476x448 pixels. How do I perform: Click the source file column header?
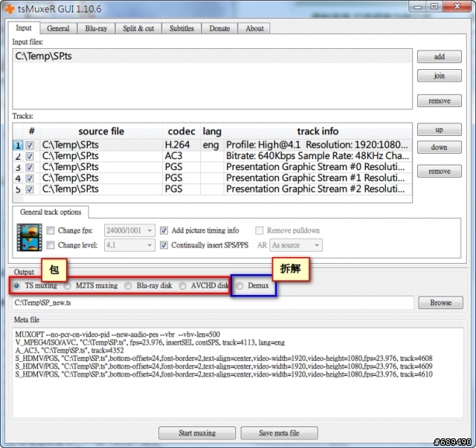pyautogui.click(x=101, y=132)
